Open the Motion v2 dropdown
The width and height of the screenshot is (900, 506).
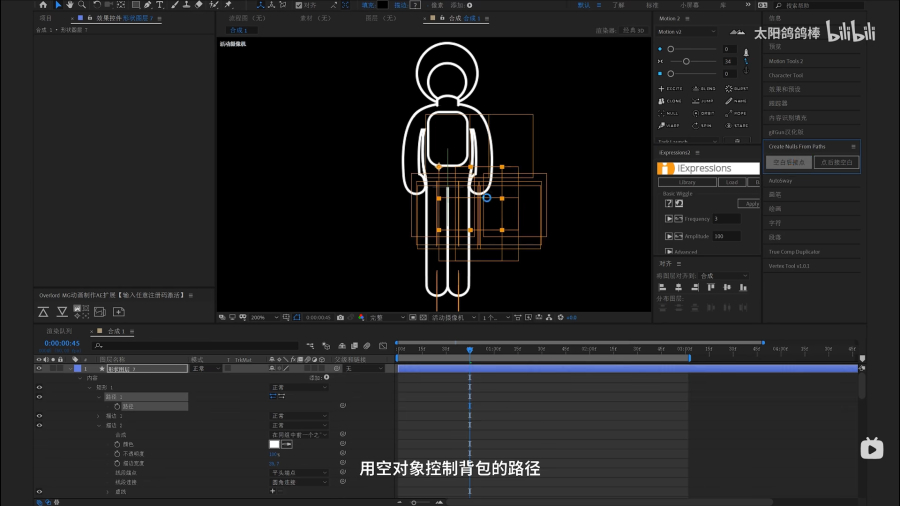(686, 32)
